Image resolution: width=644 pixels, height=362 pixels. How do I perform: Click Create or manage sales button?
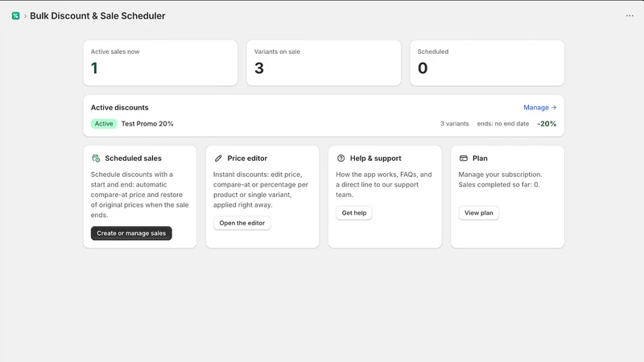(131, 233)
